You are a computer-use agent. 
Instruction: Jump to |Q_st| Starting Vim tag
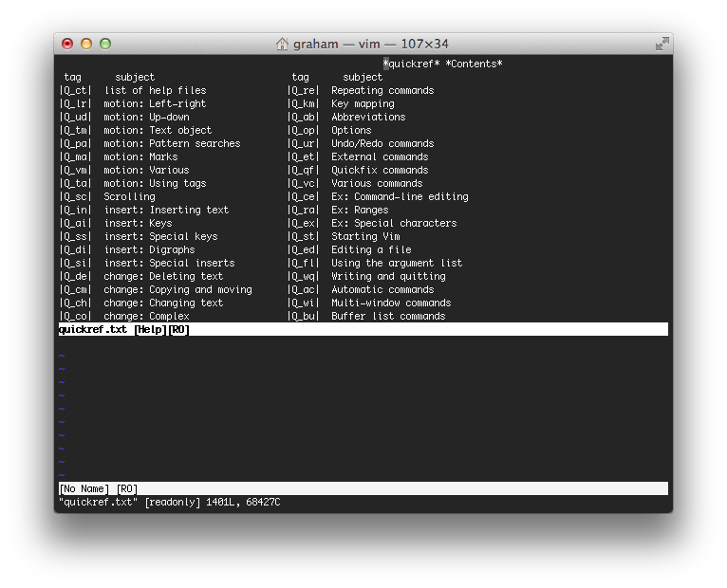click(x=303, y=237)
